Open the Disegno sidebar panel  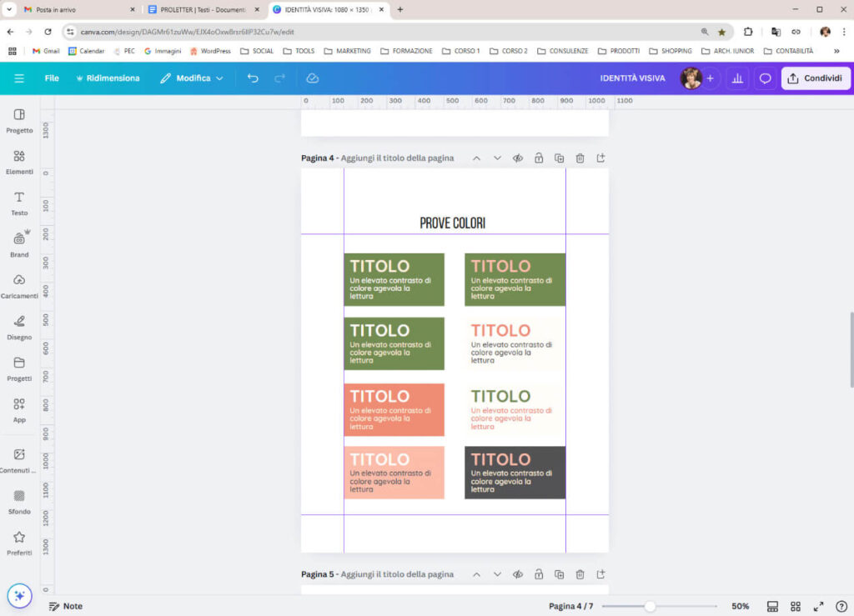(x=20, y=328)
